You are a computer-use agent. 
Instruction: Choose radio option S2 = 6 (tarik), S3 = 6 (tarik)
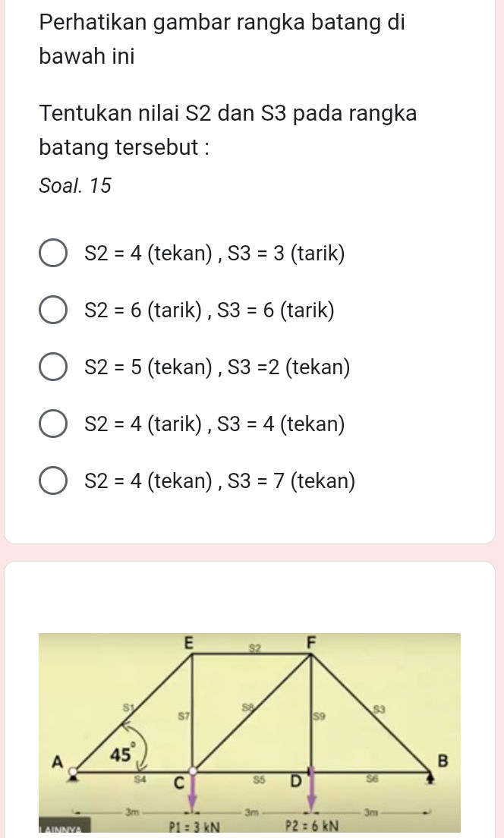pyautogui.click(x=52, y=310)
